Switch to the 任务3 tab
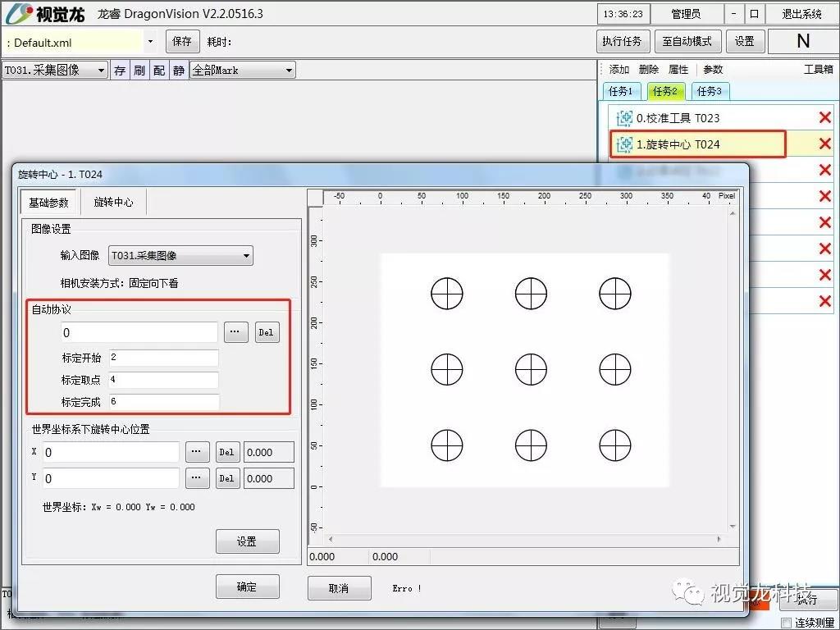840x630 pixels. [x=710, y=91]
